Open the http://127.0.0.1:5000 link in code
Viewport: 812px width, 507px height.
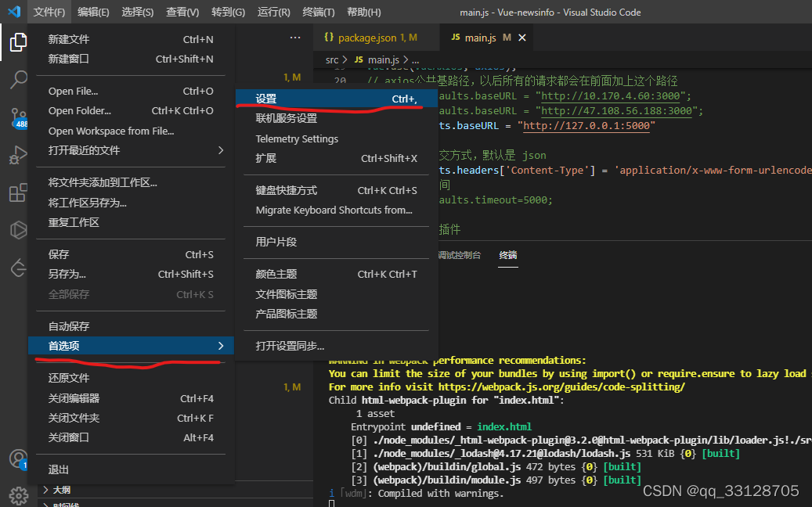586,126
